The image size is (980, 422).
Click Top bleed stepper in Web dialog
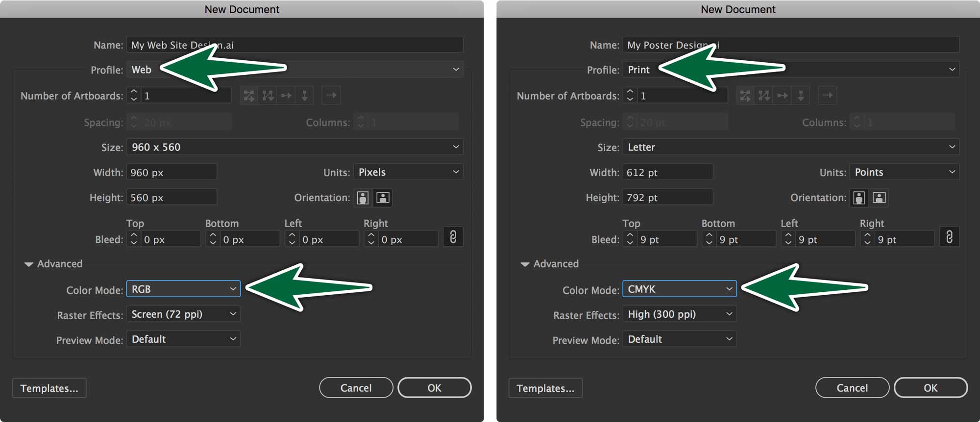click(x=134, y=239)
